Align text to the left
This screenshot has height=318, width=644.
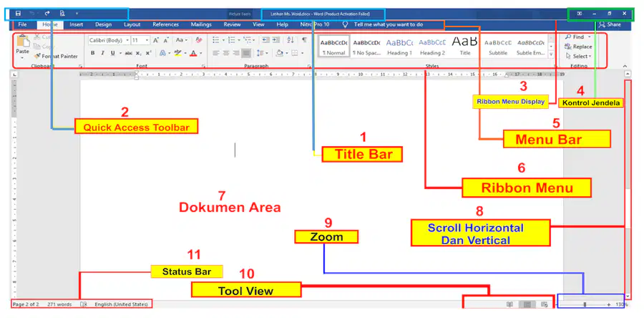[215, 53]
